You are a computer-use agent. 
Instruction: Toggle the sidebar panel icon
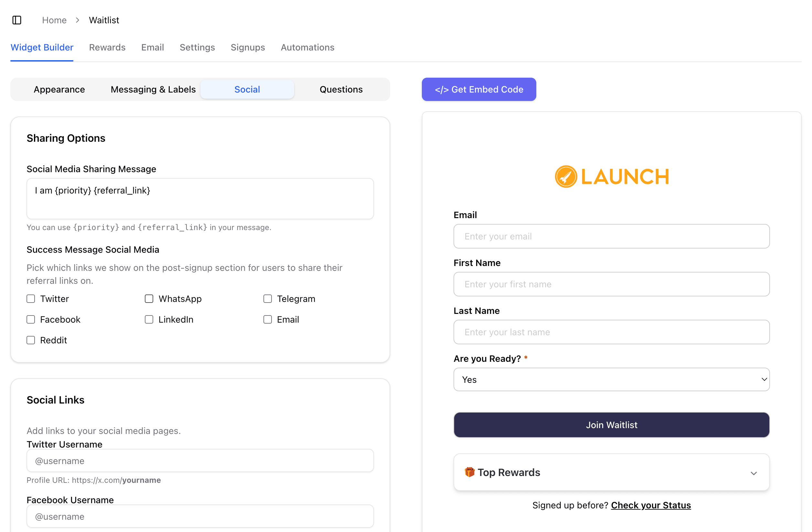click(x=17, y=20)
